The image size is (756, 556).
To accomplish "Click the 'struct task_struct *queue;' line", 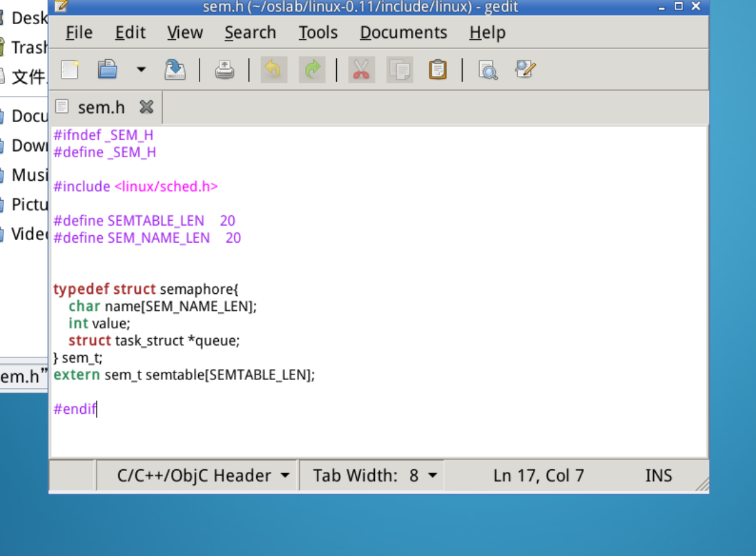I will click(154, 341).
